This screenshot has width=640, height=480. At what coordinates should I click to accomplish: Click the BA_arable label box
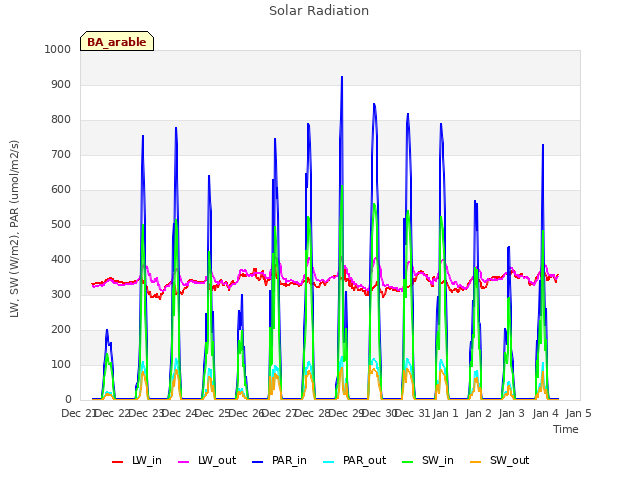point(117,41)
